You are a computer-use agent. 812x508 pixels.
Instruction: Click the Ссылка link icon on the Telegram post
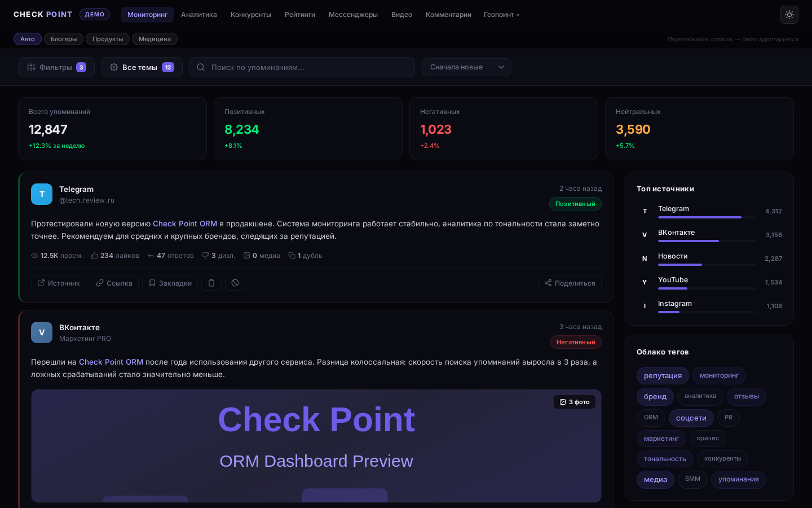[100, 283]
